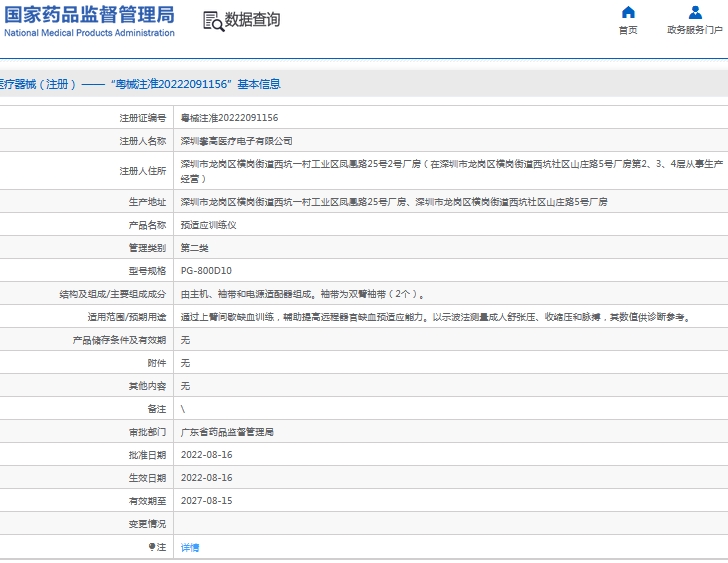
Task: Click approval department 广东省药品监督管理局
Action: click(227, 432)
